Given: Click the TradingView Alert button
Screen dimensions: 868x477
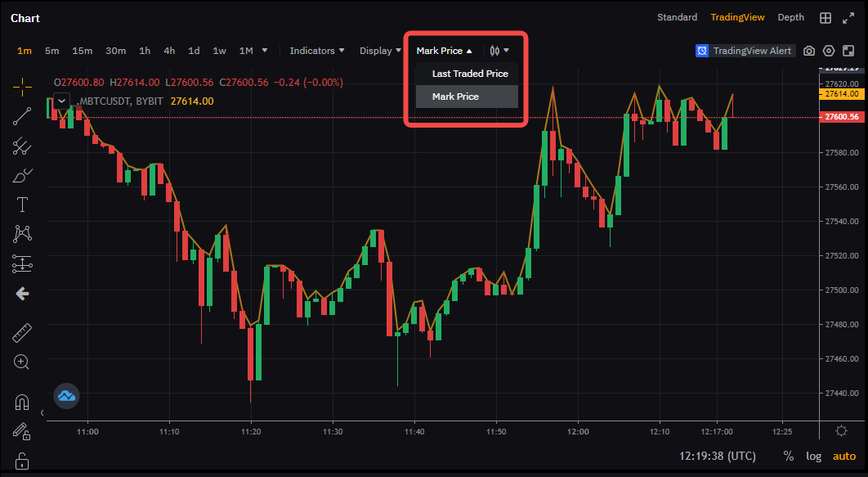Looking at the screenshot, I should point(745,51).
